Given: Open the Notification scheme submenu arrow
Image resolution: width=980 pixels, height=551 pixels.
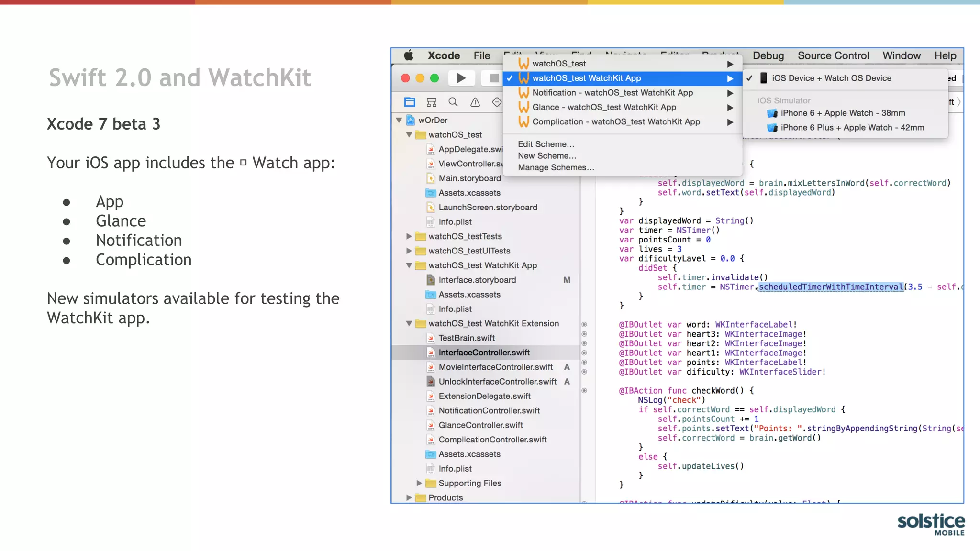Looking at the screenshot, I should pos(730,93).
